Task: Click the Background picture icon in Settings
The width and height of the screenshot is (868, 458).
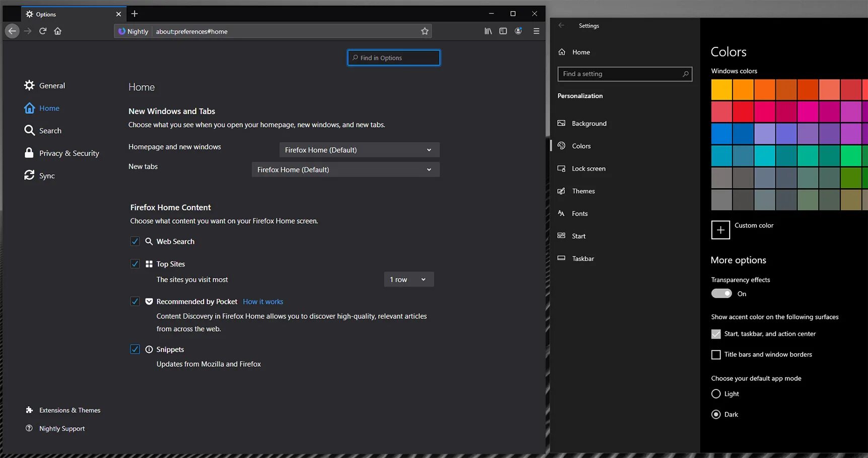Action: (x=561, y=123)
